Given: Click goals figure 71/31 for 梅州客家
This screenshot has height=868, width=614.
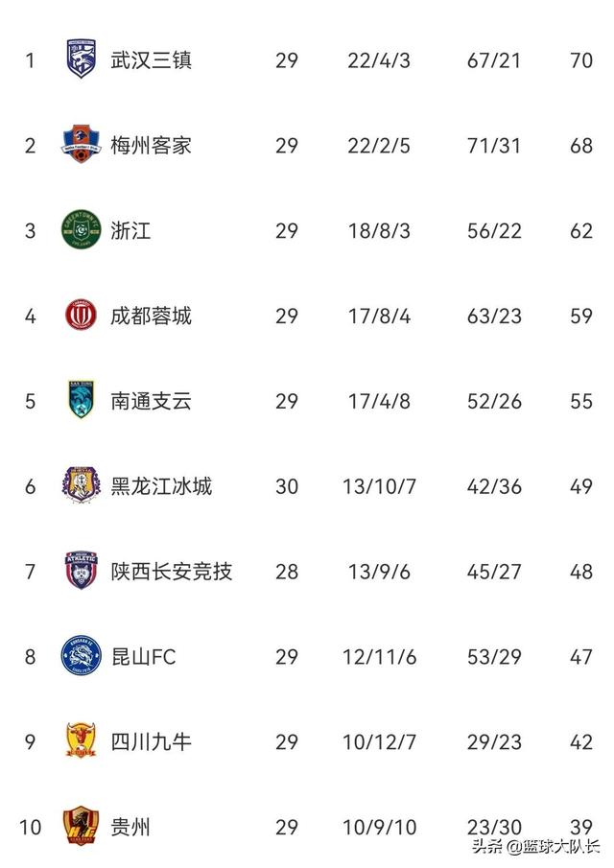Looking at the screenshot, I should [494, 146].
